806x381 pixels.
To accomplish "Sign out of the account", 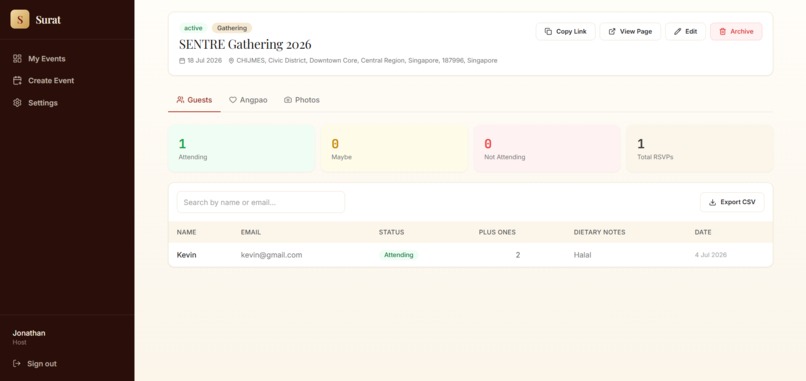I will (35, 364).
